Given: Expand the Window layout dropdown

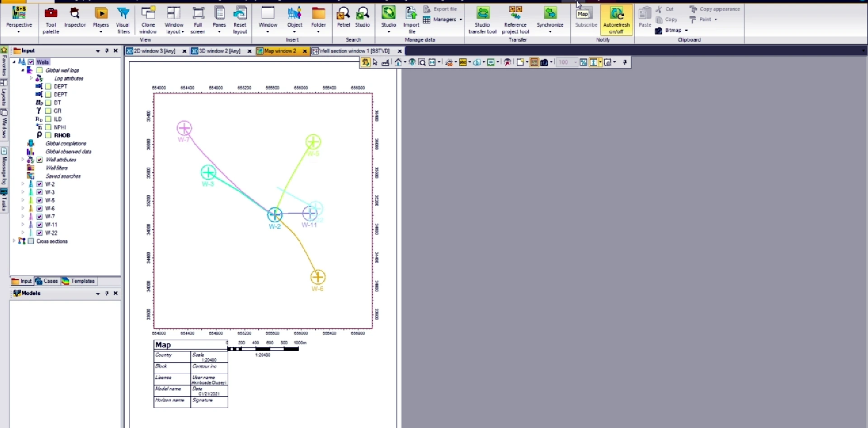Looking at the screenshot, I should [174, 20].
